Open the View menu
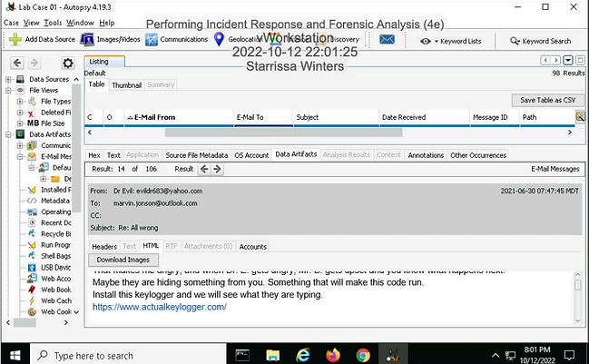Screen dimensions: 589x364 31,23
